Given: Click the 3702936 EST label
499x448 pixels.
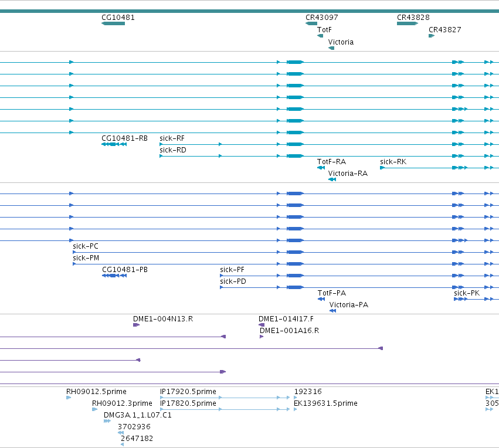Looking at the screenshot, I should click(x=134, y=427).
